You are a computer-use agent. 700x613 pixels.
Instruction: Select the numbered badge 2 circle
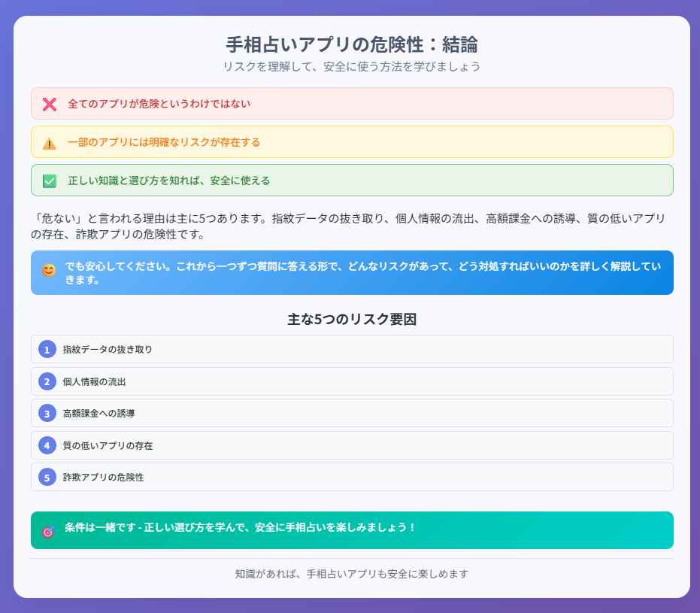pos(48,381)
